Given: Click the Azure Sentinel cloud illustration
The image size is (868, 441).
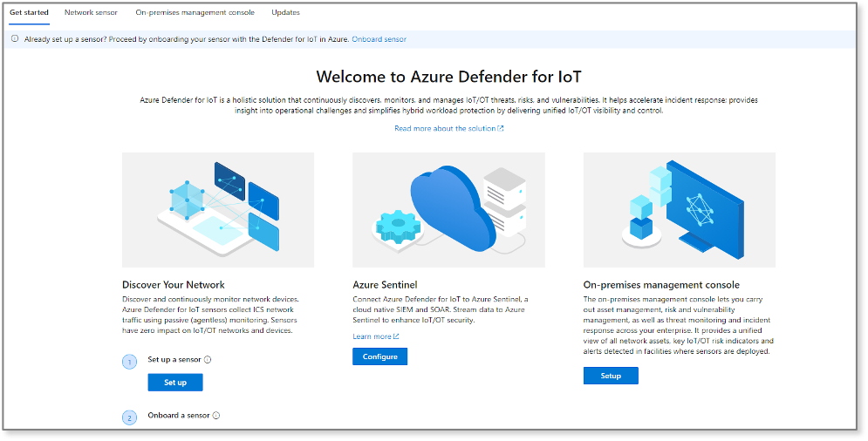Looking at the screenshot, I should click(448, 210).
